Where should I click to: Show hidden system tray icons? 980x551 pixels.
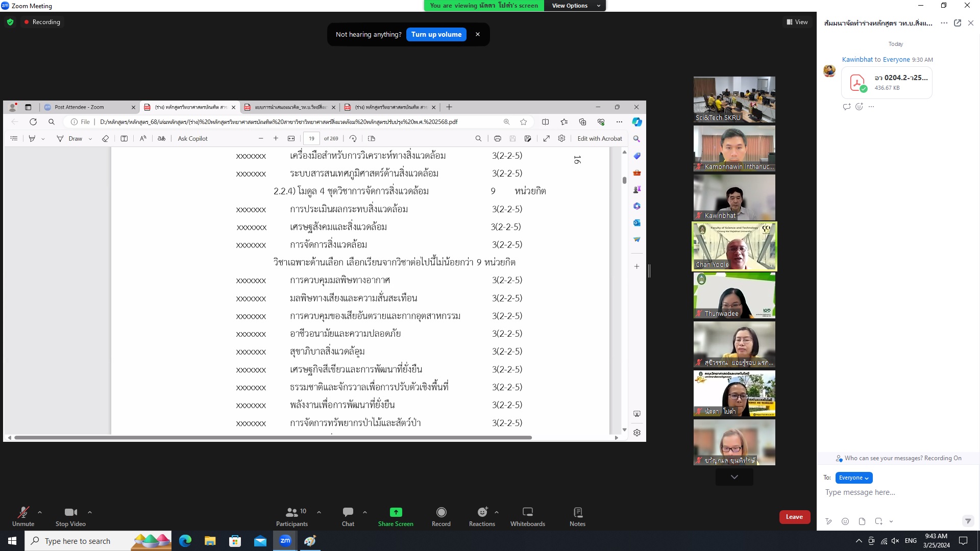point(859,541)
